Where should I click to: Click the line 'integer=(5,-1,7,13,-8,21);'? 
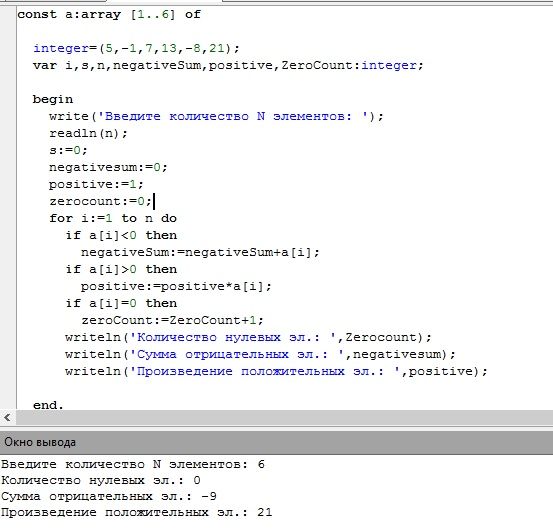click(136, 48)
